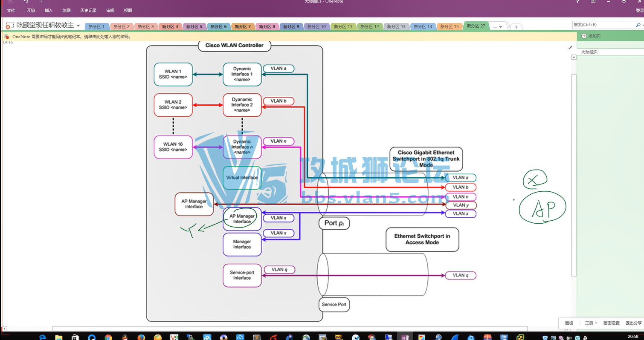This screenshot has width=644, height=340.
Task: Select section tab 新分区 27
Action: tap(476, 26)
